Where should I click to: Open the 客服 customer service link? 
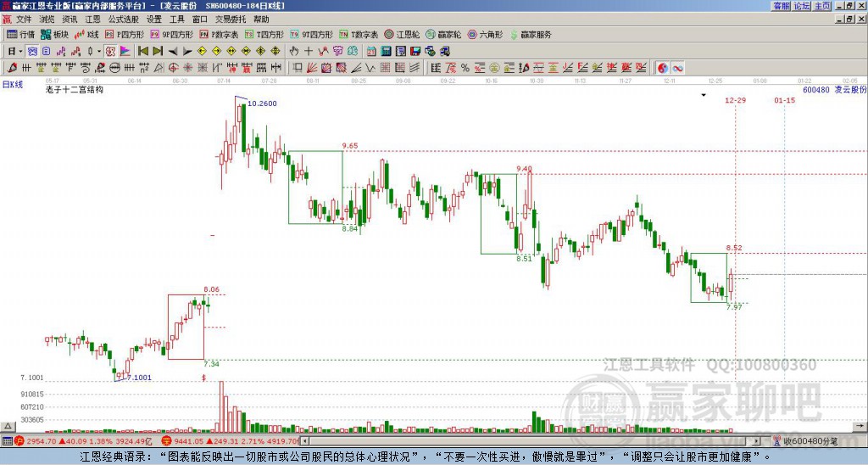(x=782, y=6)
